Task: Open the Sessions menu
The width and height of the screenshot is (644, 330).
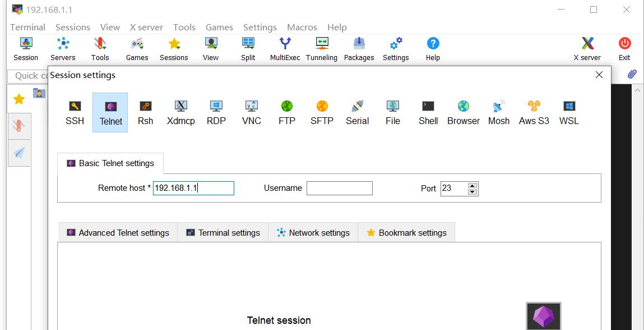Action: [x=73, y=27]
